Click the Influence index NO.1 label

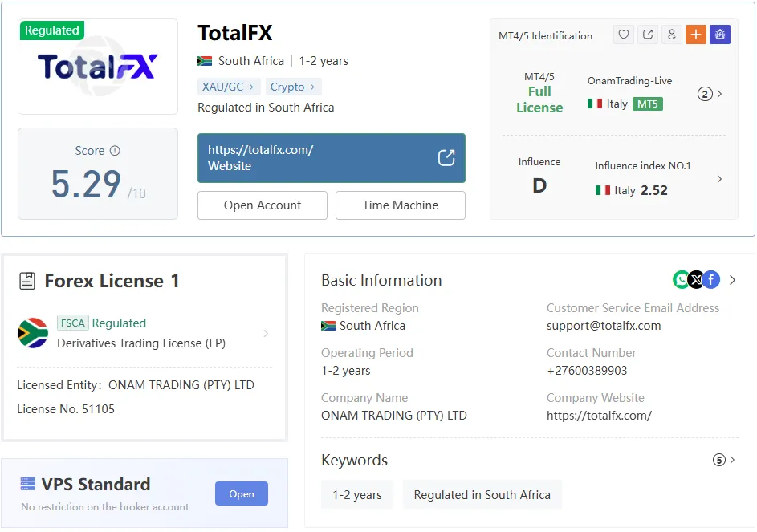pos(642,165)
